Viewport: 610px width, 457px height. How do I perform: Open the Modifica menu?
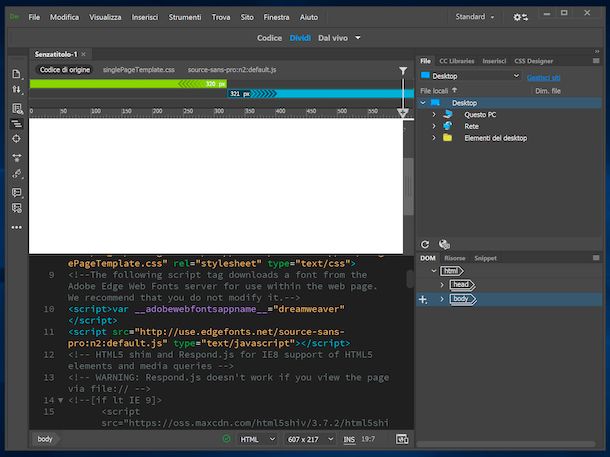(65, 17)
